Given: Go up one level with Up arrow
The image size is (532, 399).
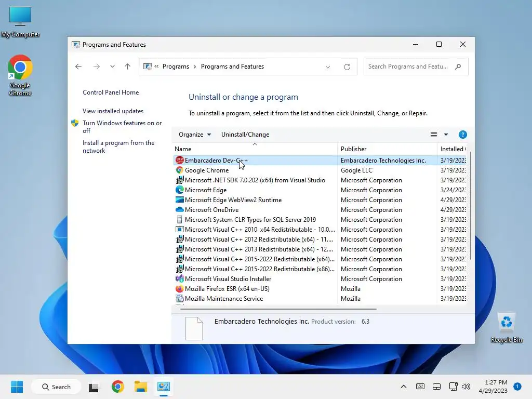Looking at the screenshot, I should point(128,66).
